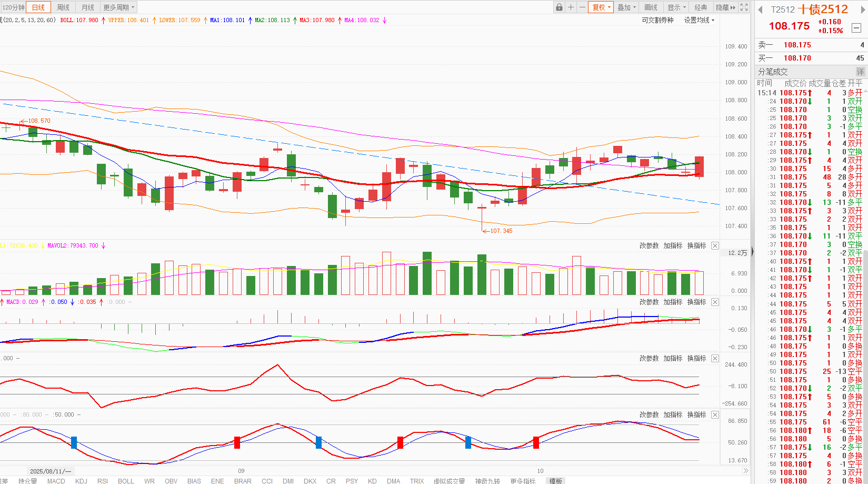
Task: Open the 叠加 overlay dropdown
Action: 627,7
